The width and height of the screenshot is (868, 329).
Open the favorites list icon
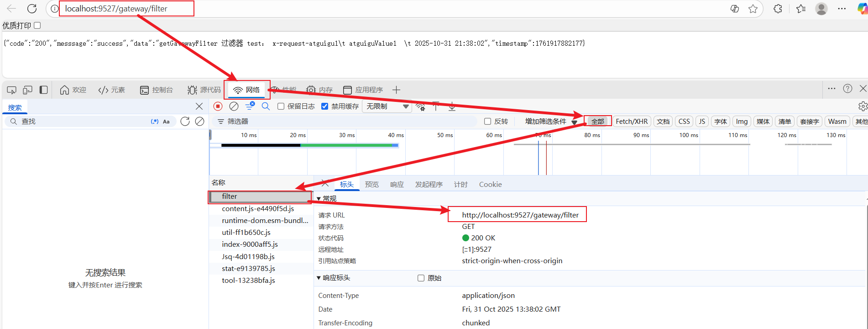801,9
